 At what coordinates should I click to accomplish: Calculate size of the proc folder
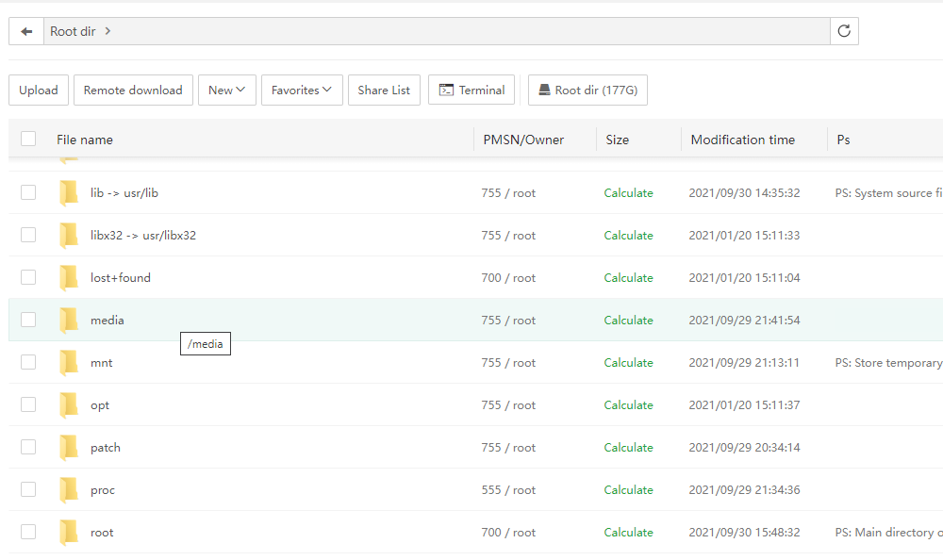coord(628,489)
